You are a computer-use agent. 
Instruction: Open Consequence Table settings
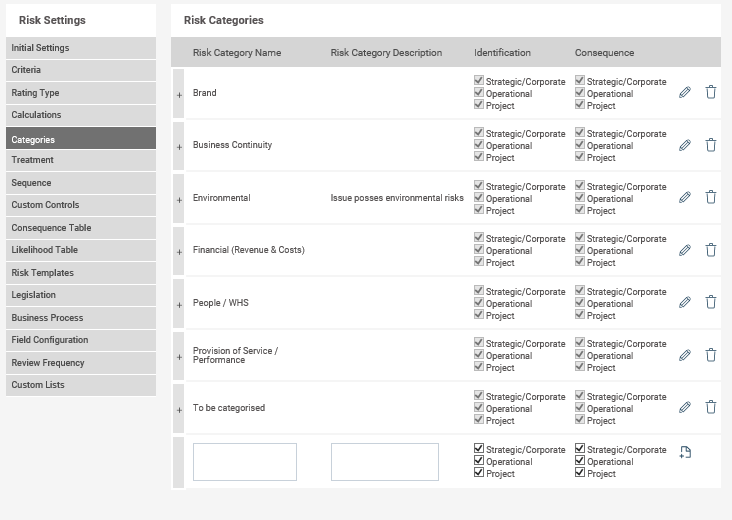pyautogui.click(x=81, y=228)
